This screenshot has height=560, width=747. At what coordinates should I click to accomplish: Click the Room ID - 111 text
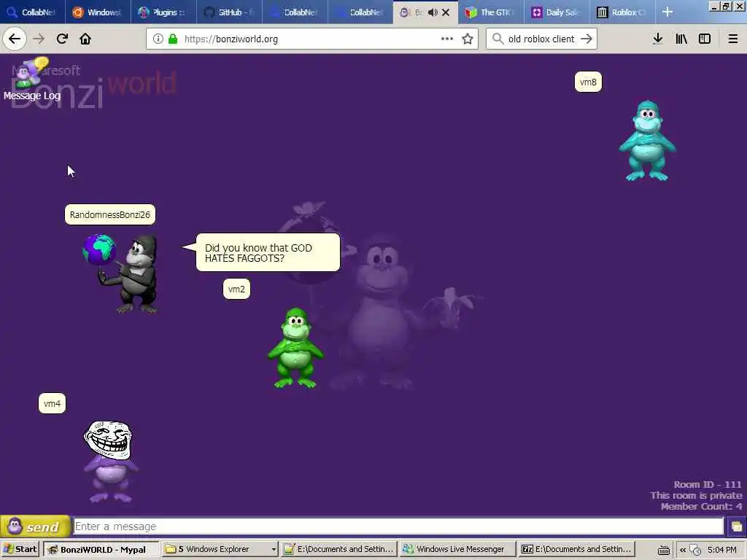[708, 485]
